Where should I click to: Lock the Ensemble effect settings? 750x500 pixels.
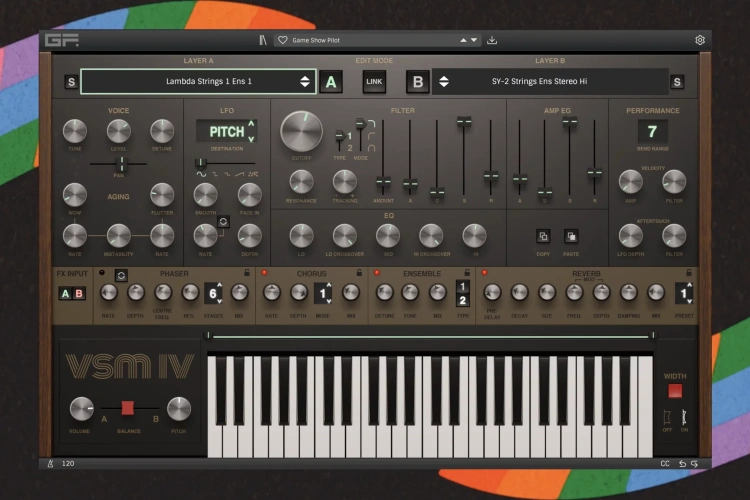467,273
